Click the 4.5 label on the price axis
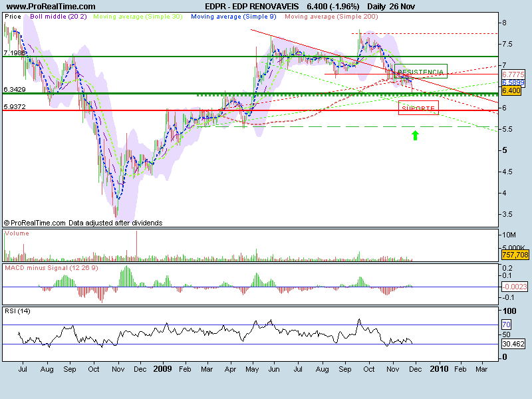The width and height of the screenshot is (532, 399). point(507,172)
